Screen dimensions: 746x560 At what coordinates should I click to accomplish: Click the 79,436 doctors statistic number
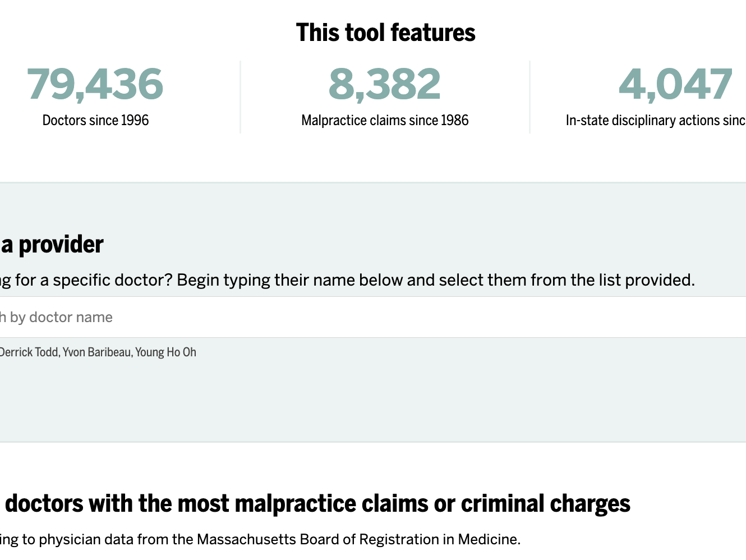point(95,84)
